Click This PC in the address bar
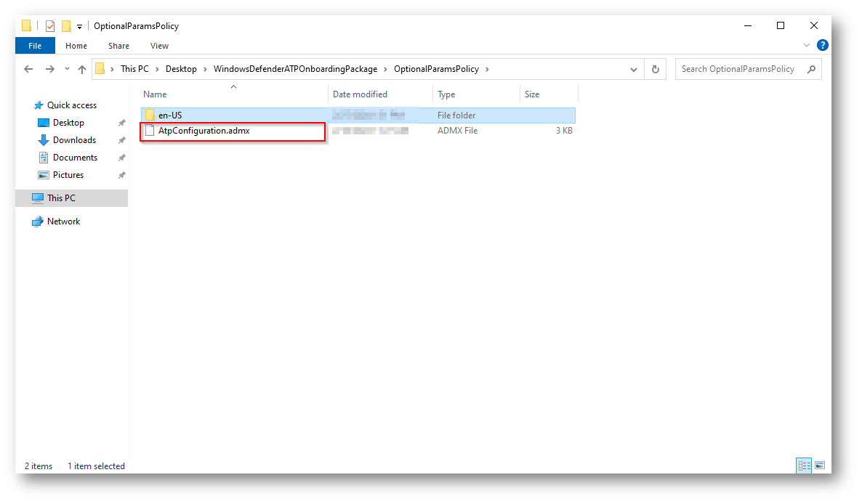Screen dimensions: 862x504 (x=134, y=68)
